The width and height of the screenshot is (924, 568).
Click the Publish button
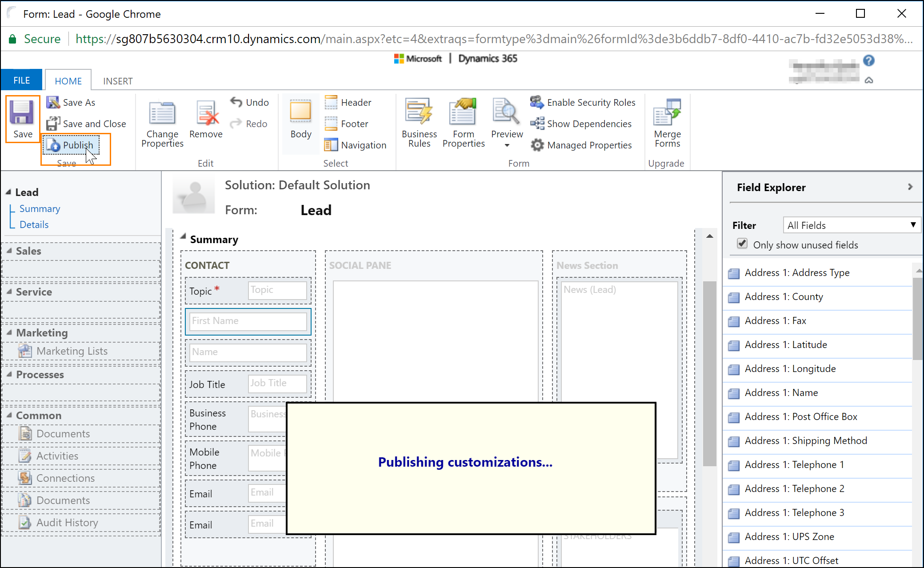pyautogui.click(x=78, y=145)
